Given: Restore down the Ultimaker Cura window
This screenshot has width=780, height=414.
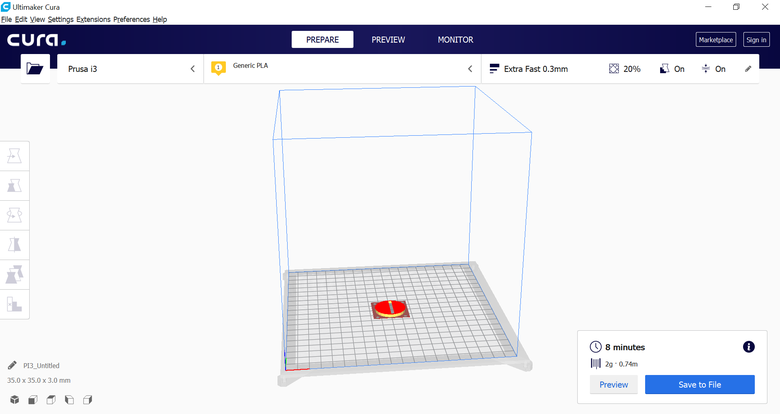Looking at the screenshot, I should pos(736,7).
